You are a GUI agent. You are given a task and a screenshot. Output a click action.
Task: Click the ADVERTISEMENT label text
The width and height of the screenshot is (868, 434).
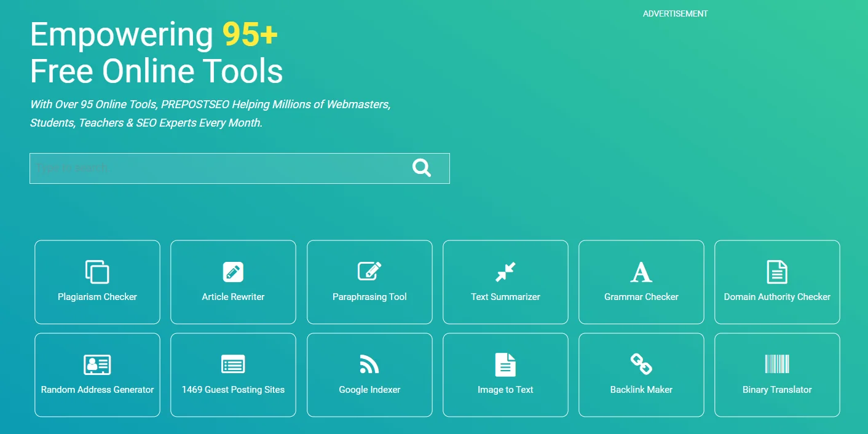tap(675, 14)
